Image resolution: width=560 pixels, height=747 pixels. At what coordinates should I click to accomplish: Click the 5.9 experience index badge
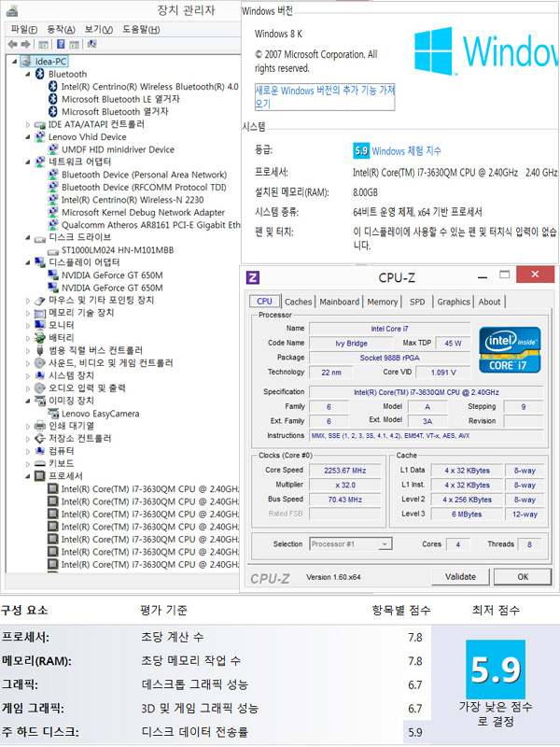(361, 151)
